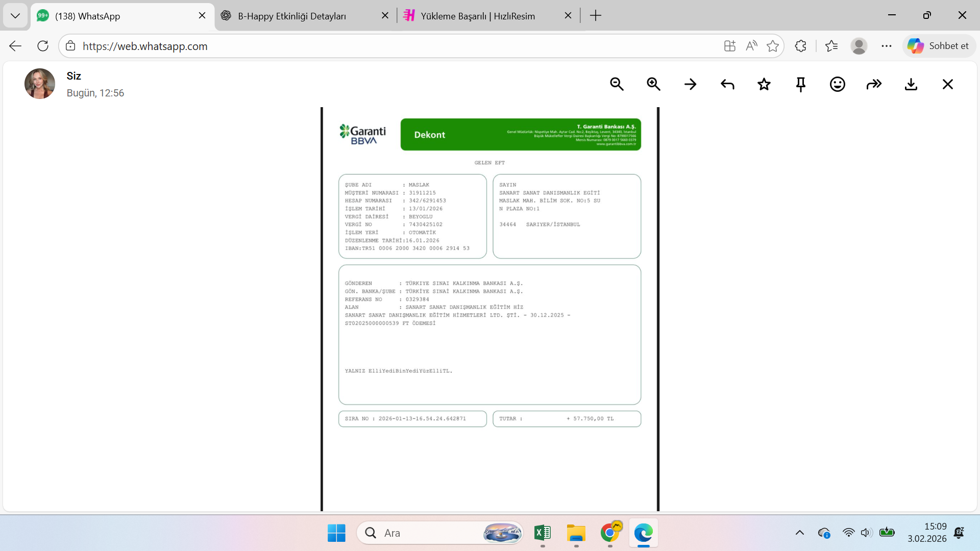Forward the image message
980x551 pixels.
click(x=874, y=84)
